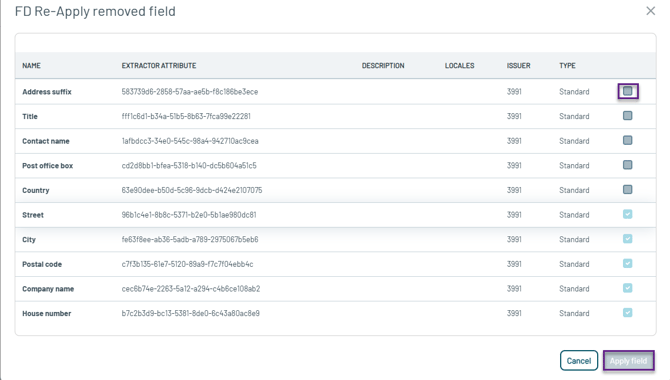Select the City name cell
Viewport: 670px width, 380px height.
pos(29,240)
